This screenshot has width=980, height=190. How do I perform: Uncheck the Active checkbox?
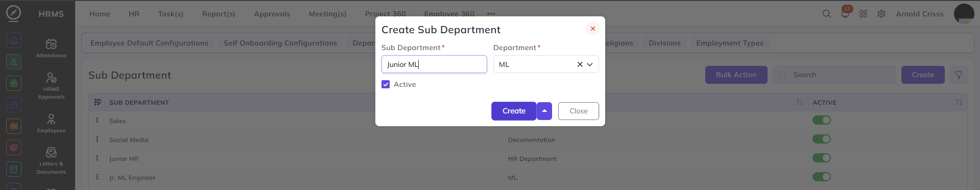(386, 84)
